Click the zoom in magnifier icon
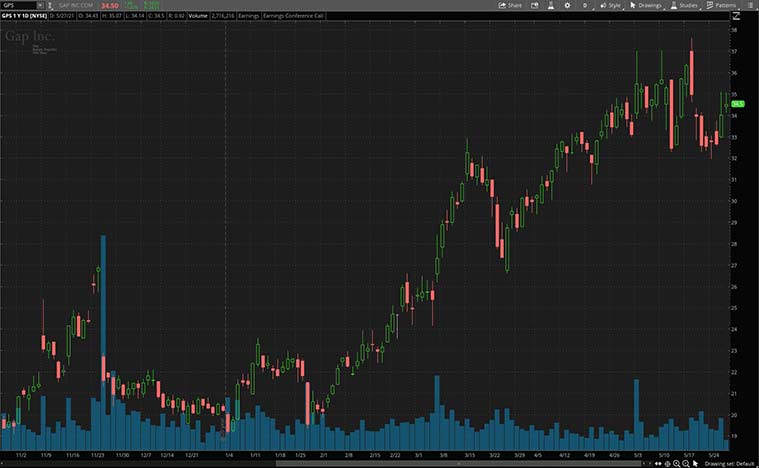The image size is (759, 468). tap(676, 463)
